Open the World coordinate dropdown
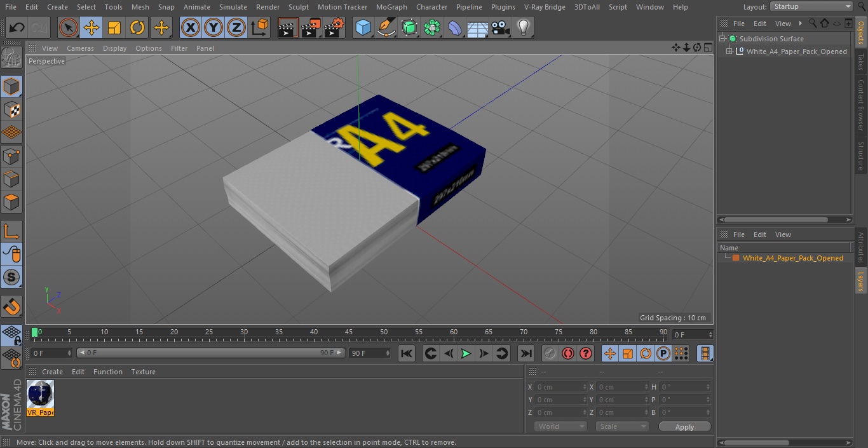This screenshot has width=868, height=448. [560, 426]
